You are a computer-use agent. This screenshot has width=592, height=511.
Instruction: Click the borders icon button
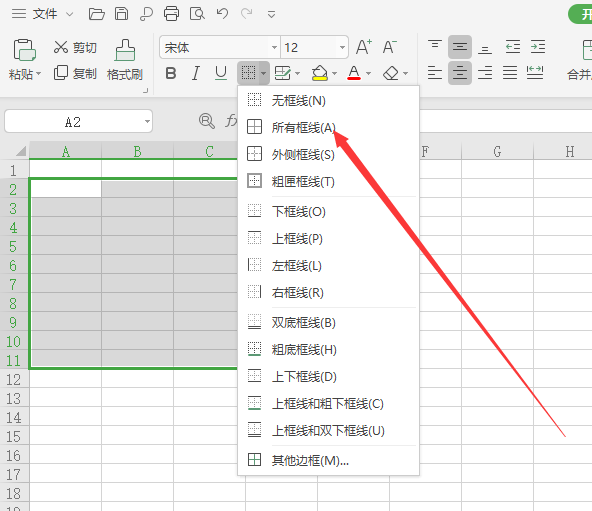(248, 73)
